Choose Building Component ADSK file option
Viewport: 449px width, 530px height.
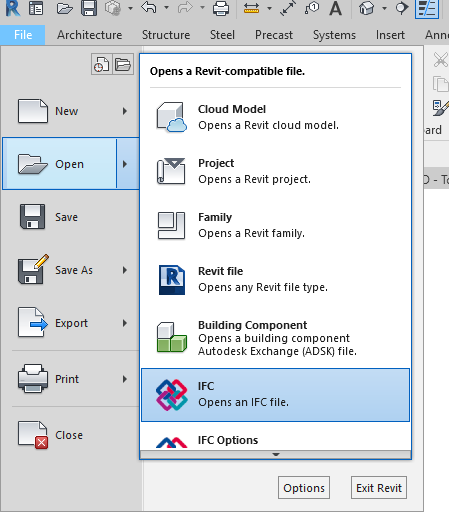275,338
